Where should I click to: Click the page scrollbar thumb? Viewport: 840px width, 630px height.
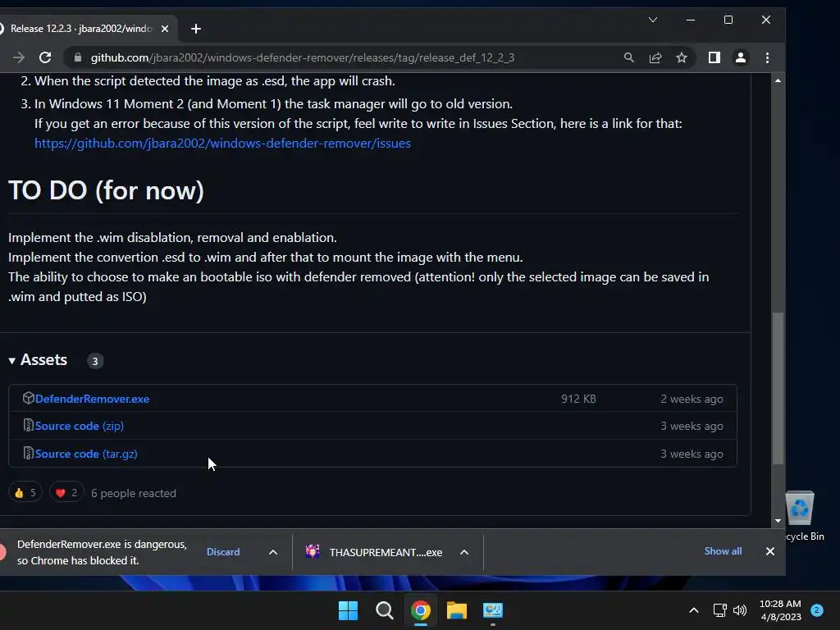(x=778, y=388)
